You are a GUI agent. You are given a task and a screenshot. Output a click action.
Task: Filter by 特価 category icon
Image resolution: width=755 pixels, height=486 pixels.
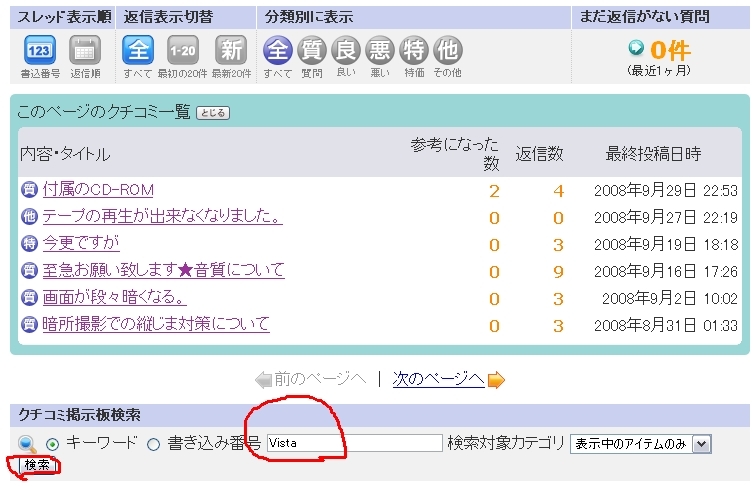[x=414, y=50]
